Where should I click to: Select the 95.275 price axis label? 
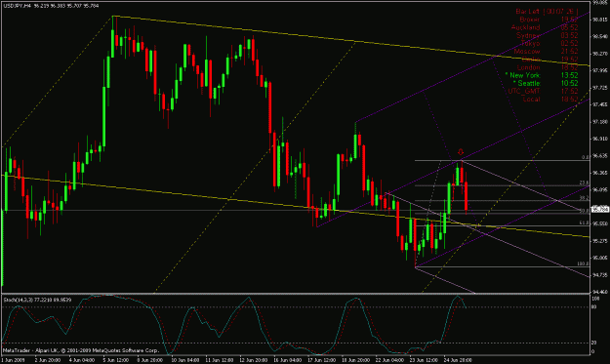coord(599,241)
